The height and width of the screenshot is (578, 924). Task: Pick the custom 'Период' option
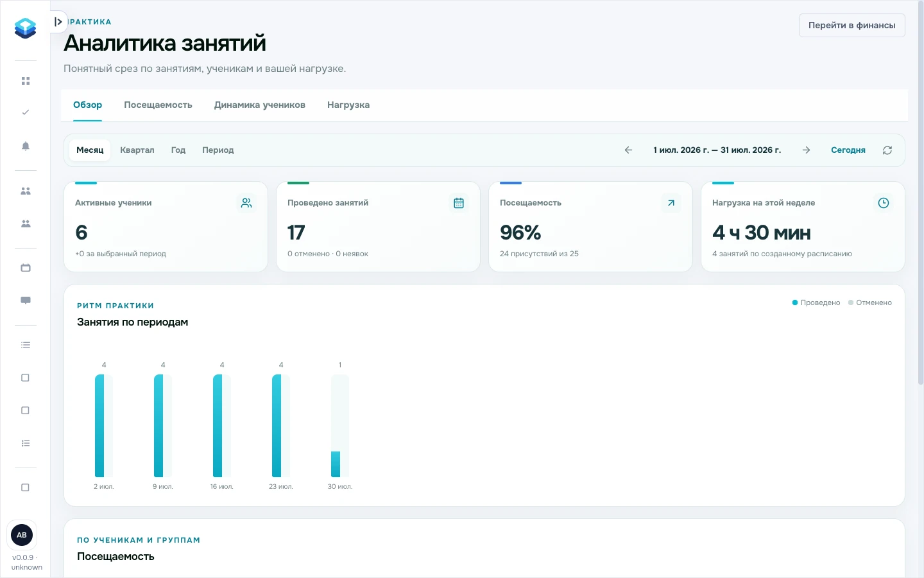pos(218,150)
